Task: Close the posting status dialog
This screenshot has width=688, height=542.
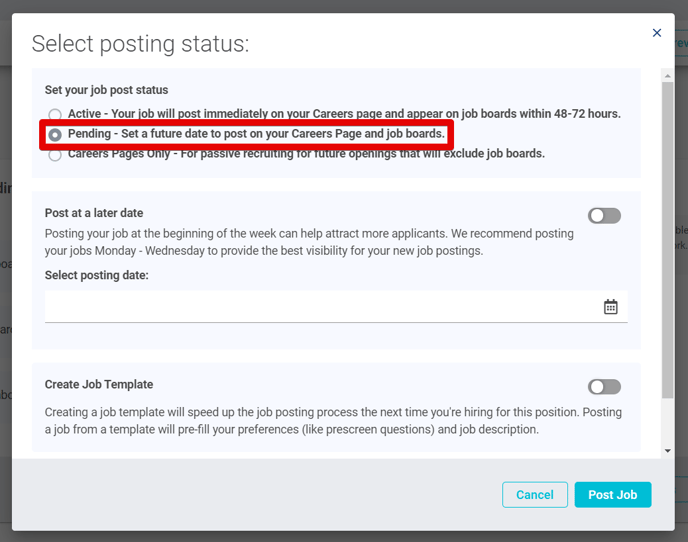Action: [656, 33]
